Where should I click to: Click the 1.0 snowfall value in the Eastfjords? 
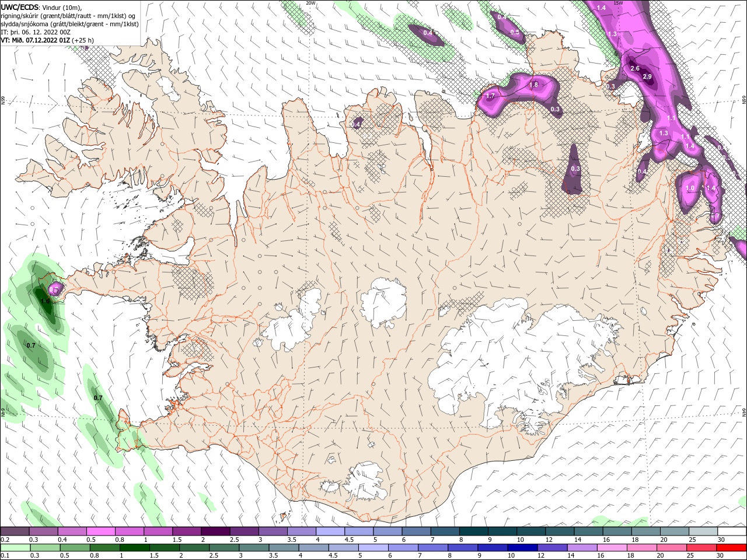[x=690, y=188]
